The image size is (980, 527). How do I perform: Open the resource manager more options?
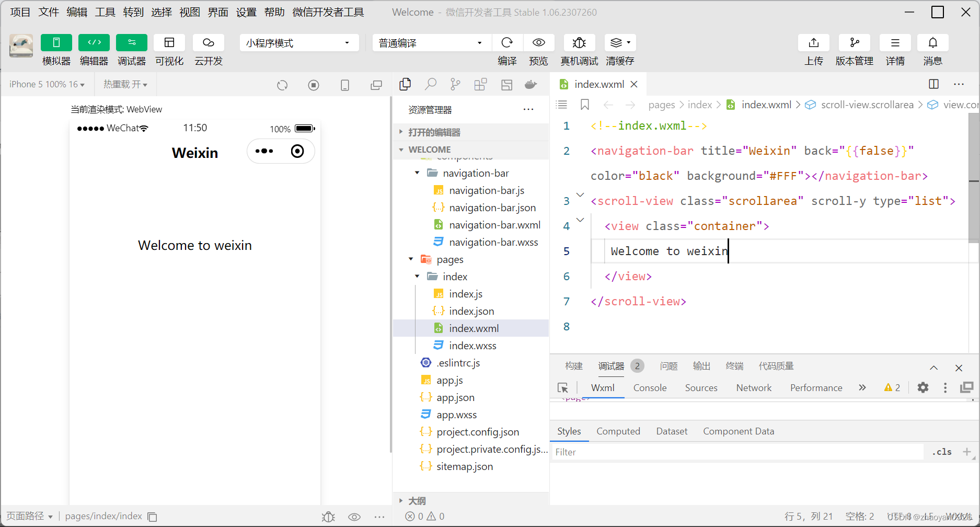coord(528,110)
